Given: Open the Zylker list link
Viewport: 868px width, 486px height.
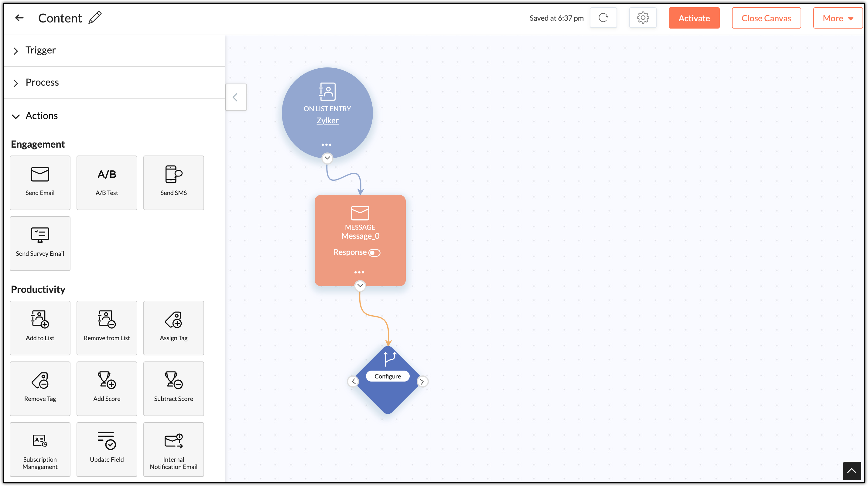Looking at the screenshot, I should coord(327,121).
